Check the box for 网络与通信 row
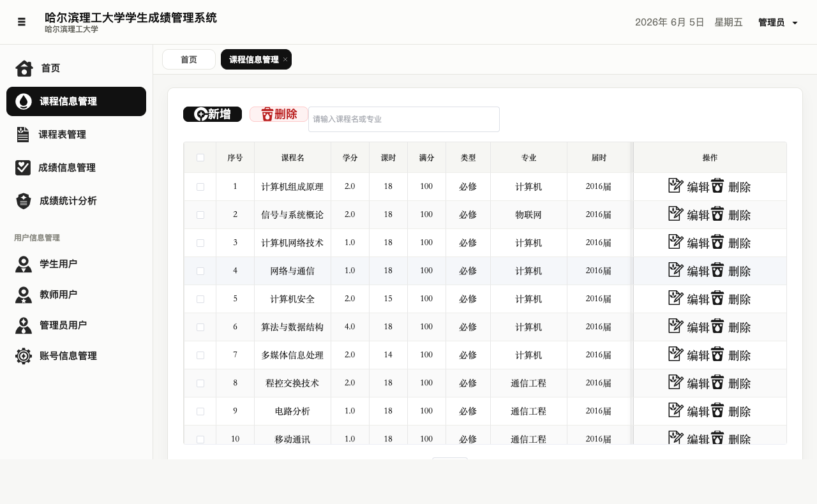Screen dimensions: 817x504 click(x=200, y=271)
